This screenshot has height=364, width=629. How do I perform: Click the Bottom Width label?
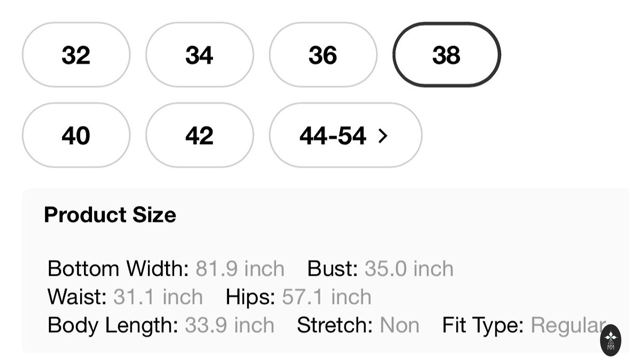118,269
